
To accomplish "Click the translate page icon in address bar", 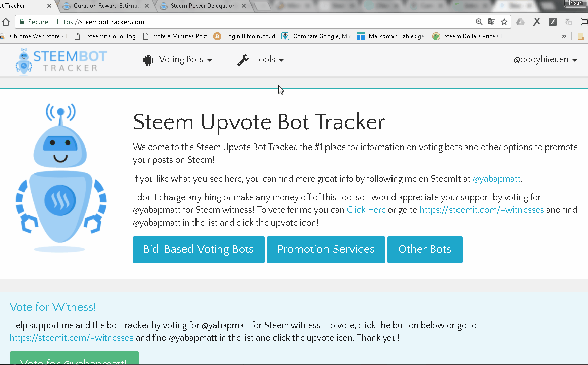I will point(492,22).
